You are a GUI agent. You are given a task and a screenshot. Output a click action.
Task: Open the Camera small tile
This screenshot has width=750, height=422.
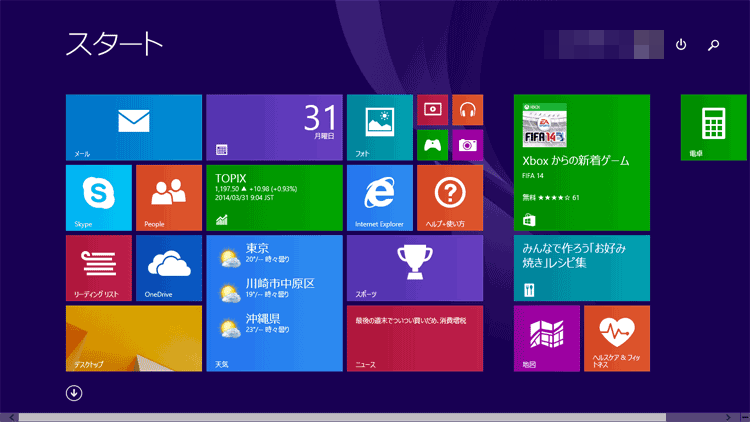(x=467, y=145)
